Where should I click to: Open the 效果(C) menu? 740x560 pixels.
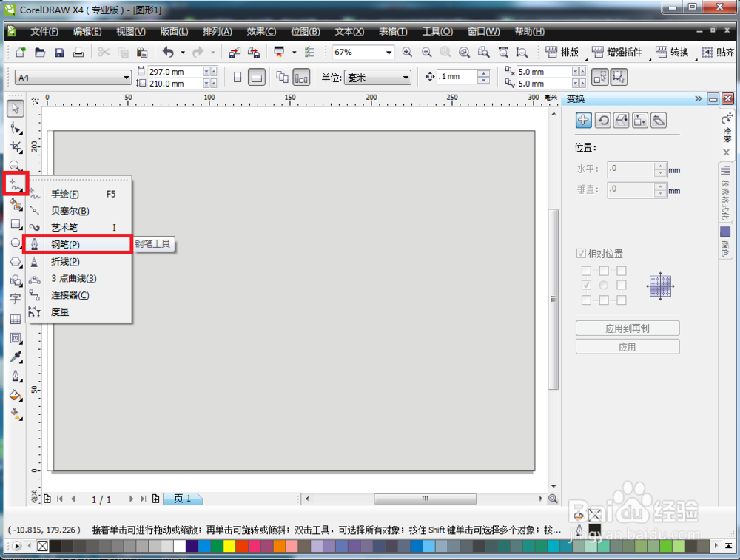[261, 32]
